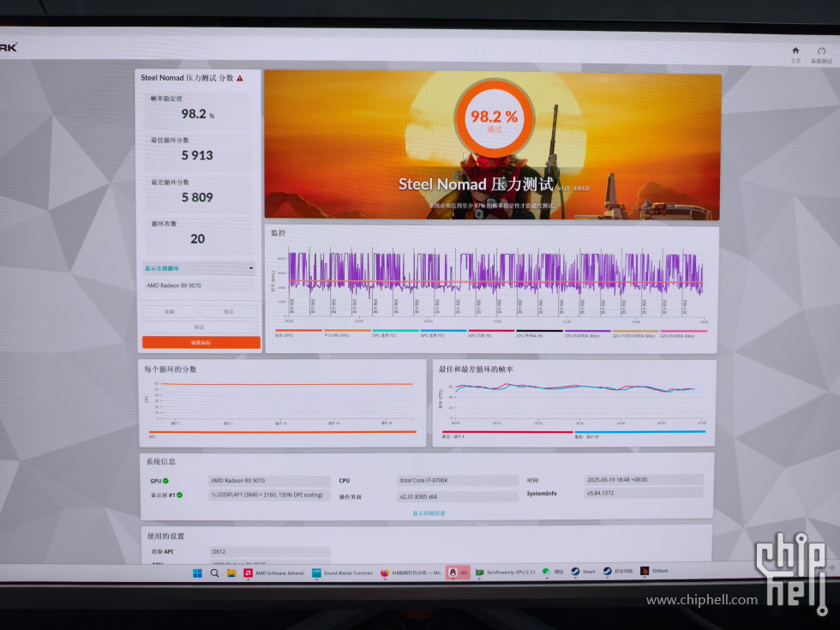
Task: Click the 保存 button
Action: 229,311
